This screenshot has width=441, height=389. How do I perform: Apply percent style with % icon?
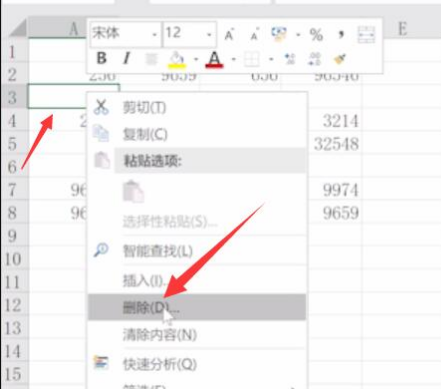(316, 34)
